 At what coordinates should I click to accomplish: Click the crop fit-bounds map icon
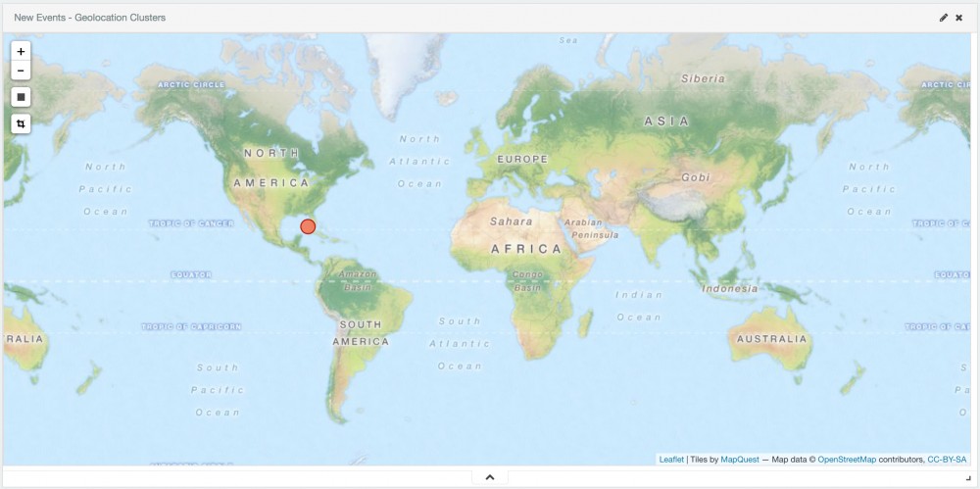point(21,123)
